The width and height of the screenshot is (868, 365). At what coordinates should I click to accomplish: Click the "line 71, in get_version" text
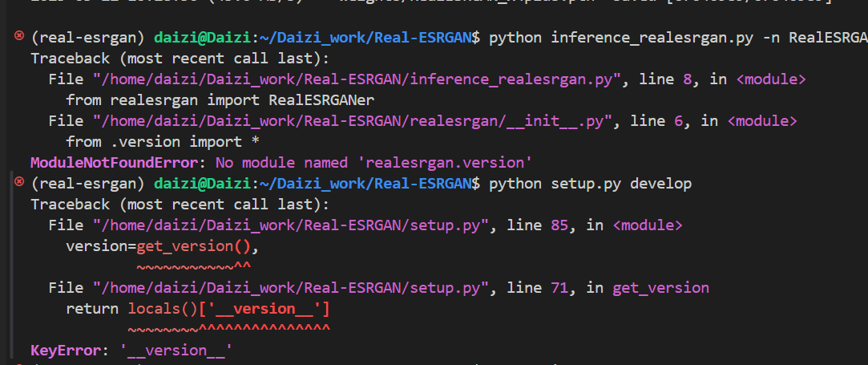click(x=608, y=288)
